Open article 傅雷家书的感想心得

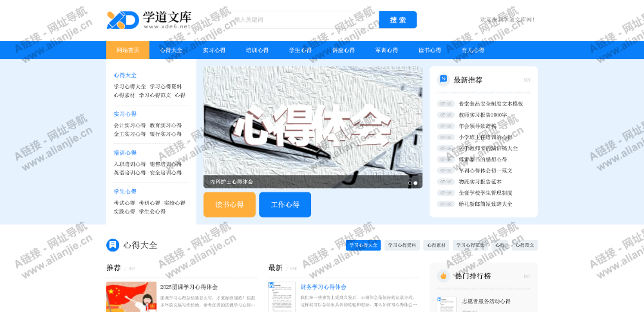pos(482,160)
